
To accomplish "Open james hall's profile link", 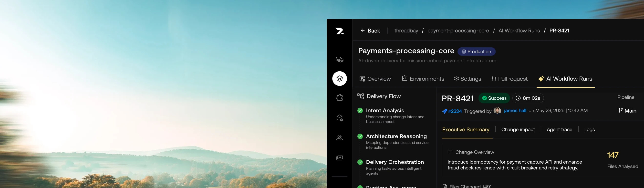I will pyautogui.click(x=515, y=111).
